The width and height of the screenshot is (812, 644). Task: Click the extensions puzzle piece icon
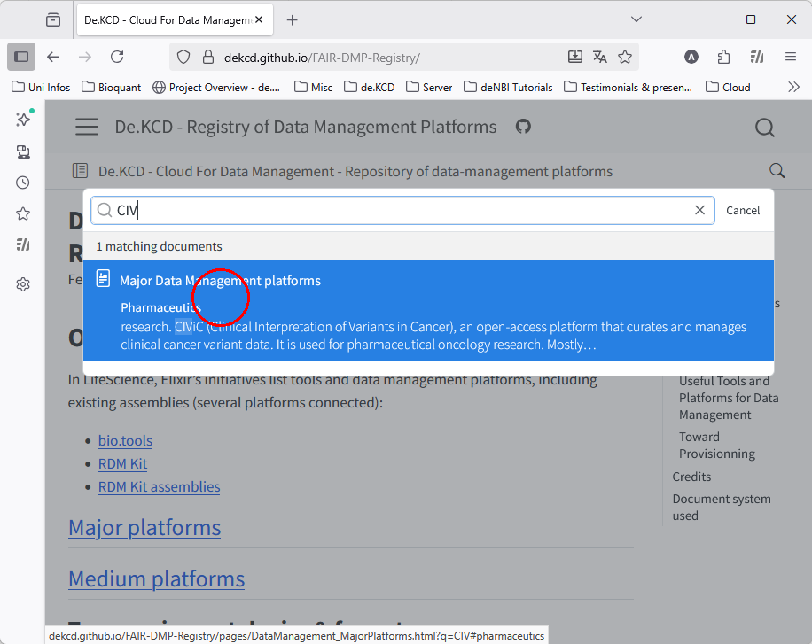(x=723, y=57)
